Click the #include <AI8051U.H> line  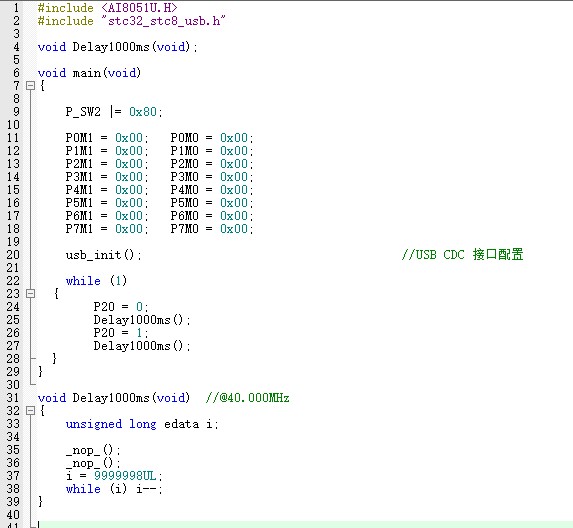[107, 8]
